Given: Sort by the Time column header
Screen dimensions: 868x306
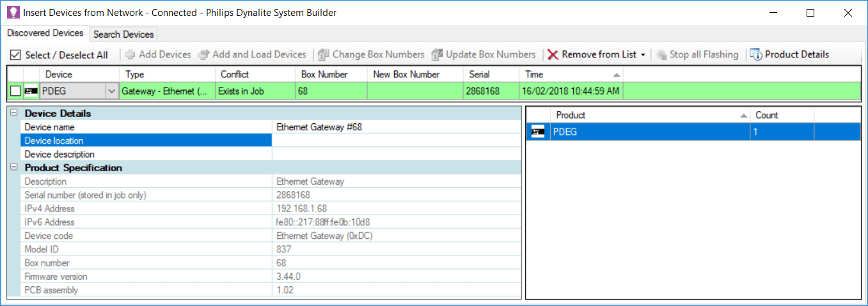Looking at the screenshot, I should point(572,75).
